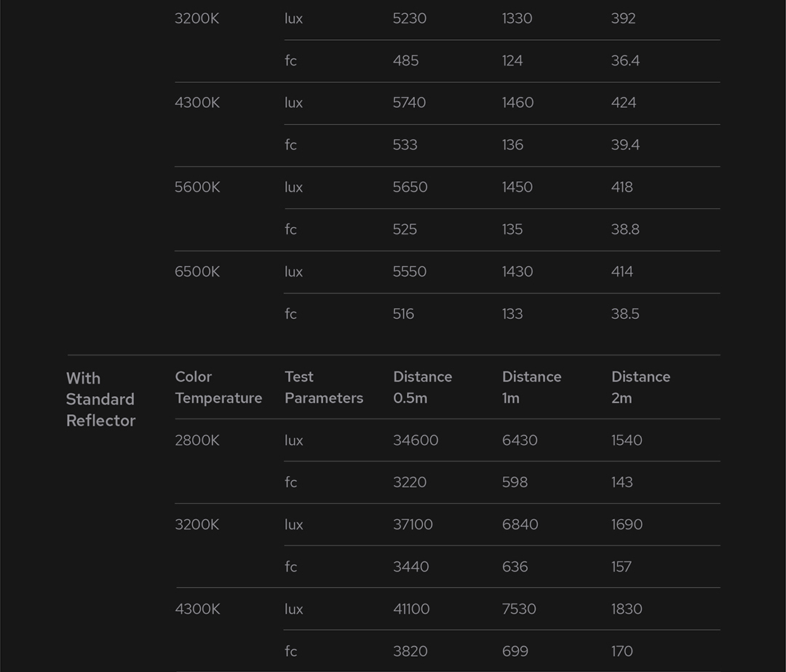Click the 5230 lux value

[x=409, y=18]
